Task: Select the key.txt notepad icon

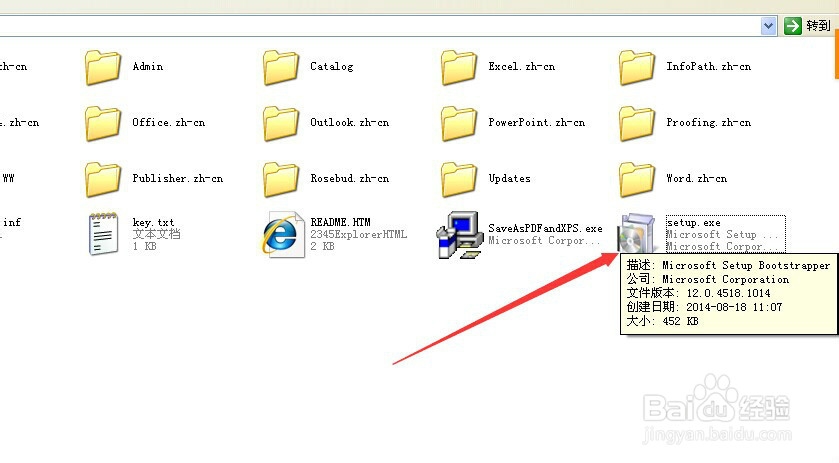Action: coord(103,234)
